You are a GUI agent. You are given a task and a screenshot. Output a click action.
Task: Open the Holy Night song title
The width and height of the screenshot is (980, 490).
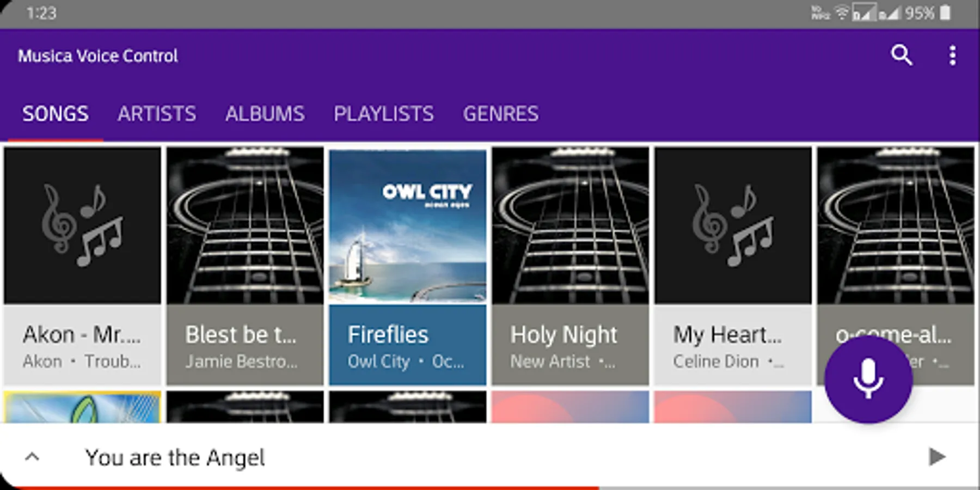[563, 334]
